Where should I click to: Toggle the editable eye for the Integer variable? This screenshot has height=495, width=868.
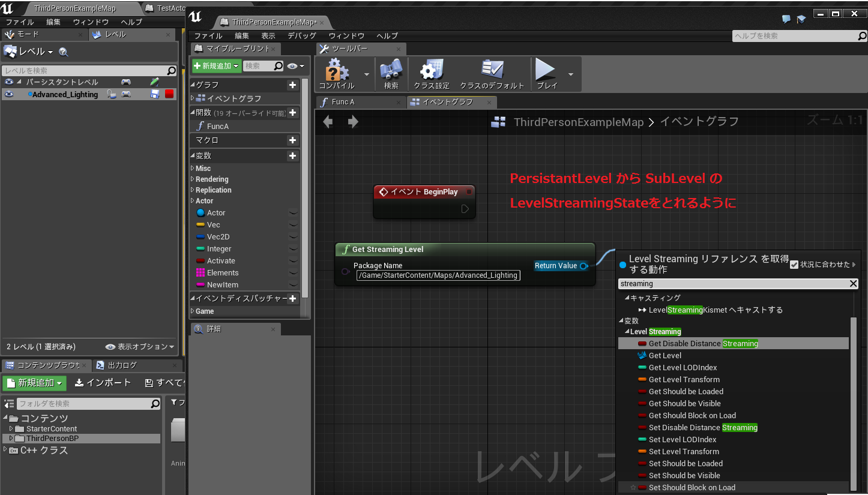[x=293, y=248]
